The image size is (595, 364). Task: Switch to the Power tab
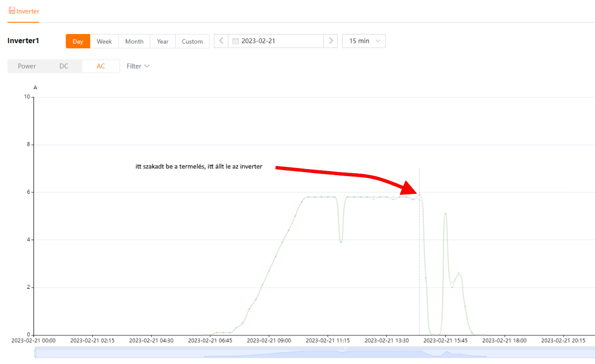tap(27, 66)
